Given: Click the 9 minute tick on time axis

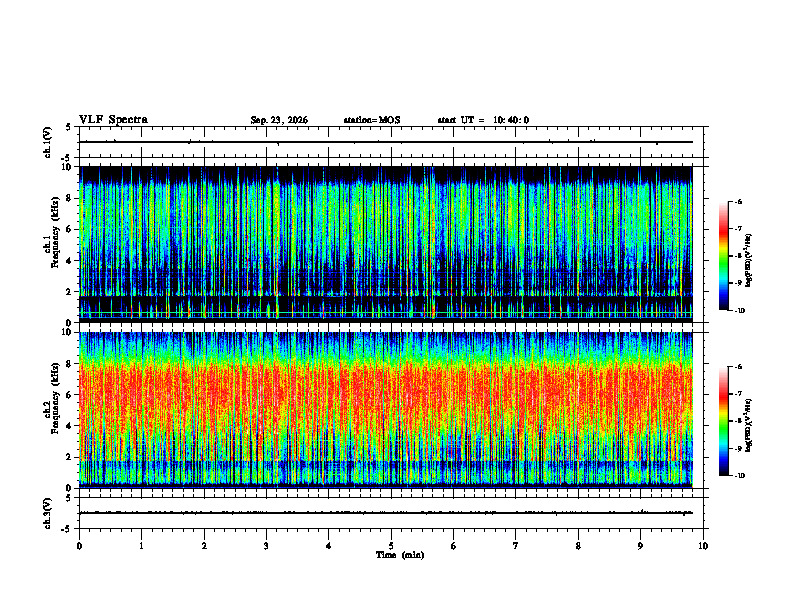Looking at the screenshot, I should [640, 546].
